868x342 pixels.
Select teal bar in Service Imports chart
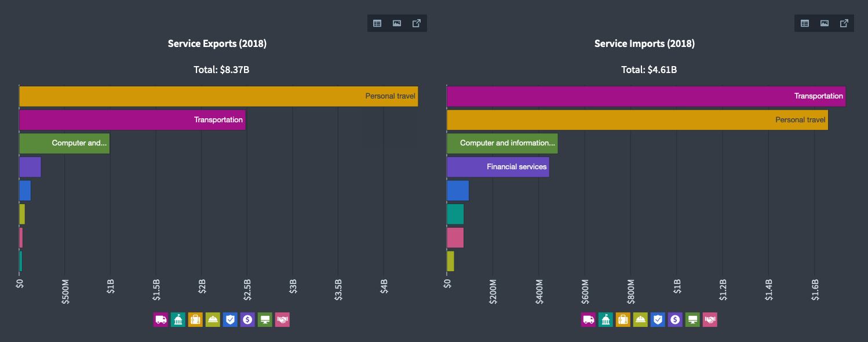click(455, 214)
